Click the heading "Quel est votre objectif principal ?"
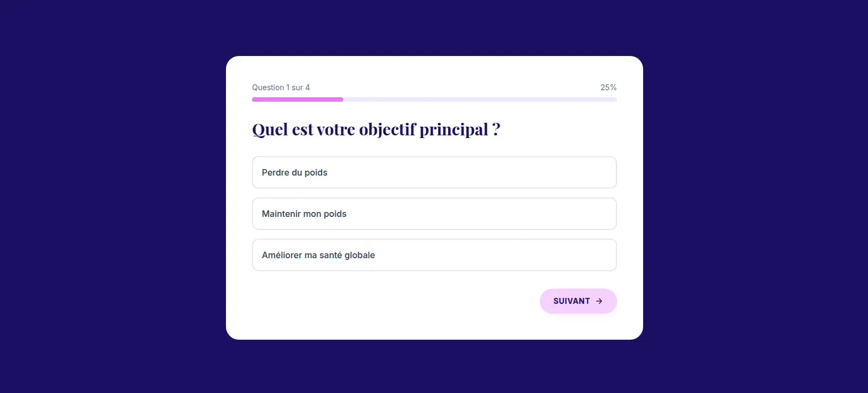 [376, 129]
